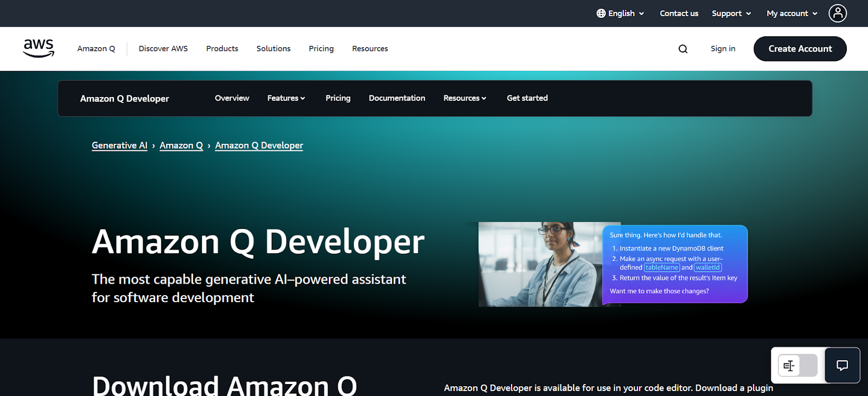Viewport: 868px width, 396px height.
Task: Click the Create Account button
Action: (x=800, y=49)
